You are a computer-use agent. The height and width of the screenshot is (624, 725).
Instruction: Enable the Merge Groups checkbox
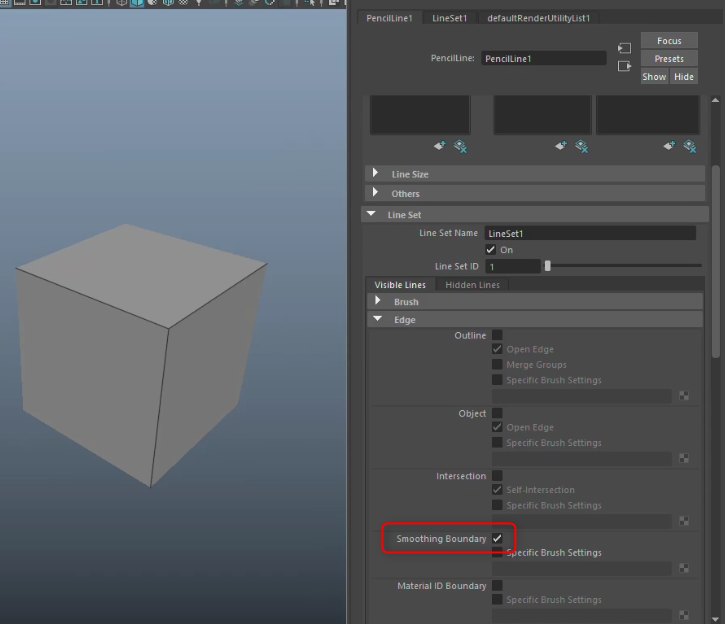pos(497,364)
